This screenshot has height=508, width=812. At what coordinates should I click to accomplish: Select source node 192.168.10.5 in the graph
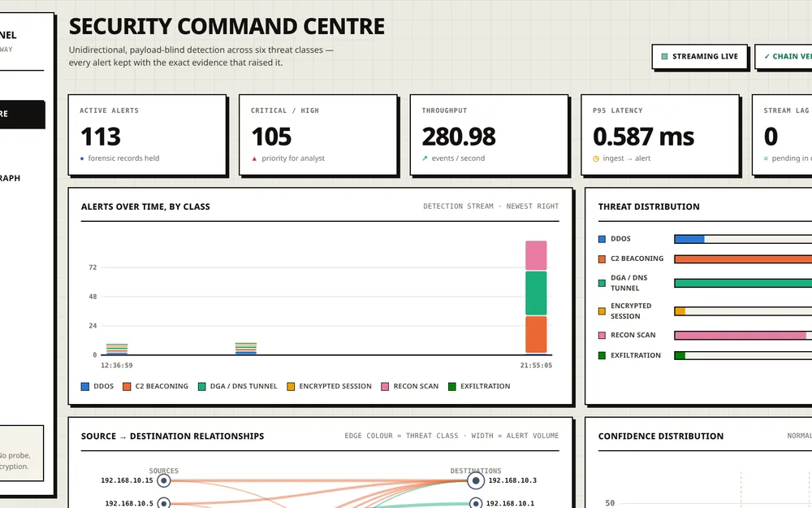[x=164, y=503]
